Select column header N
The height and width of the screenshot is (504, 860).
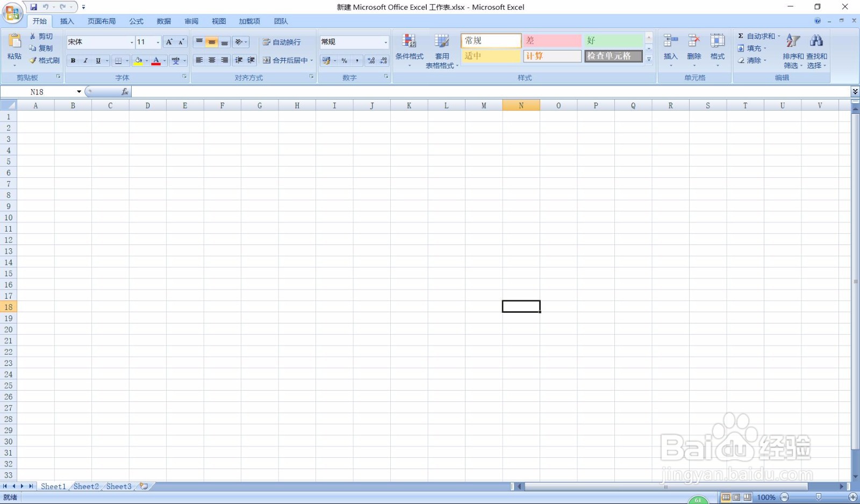(521, 106)
